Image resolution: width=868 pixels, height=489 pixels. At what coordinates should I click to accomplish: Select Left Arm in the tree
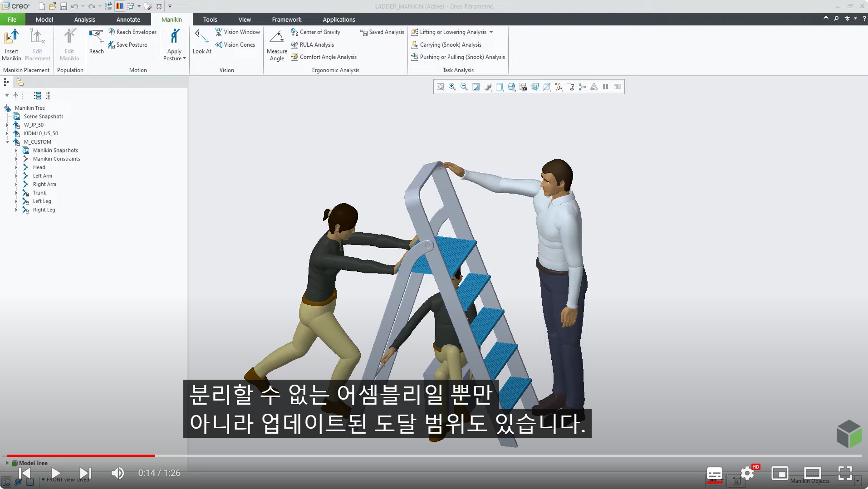[42, 176]
